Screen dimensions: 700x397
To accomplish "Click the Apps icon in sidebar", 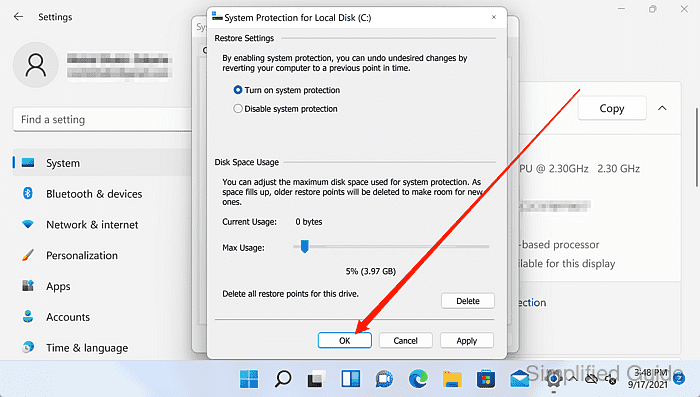I will coord(28,286).
